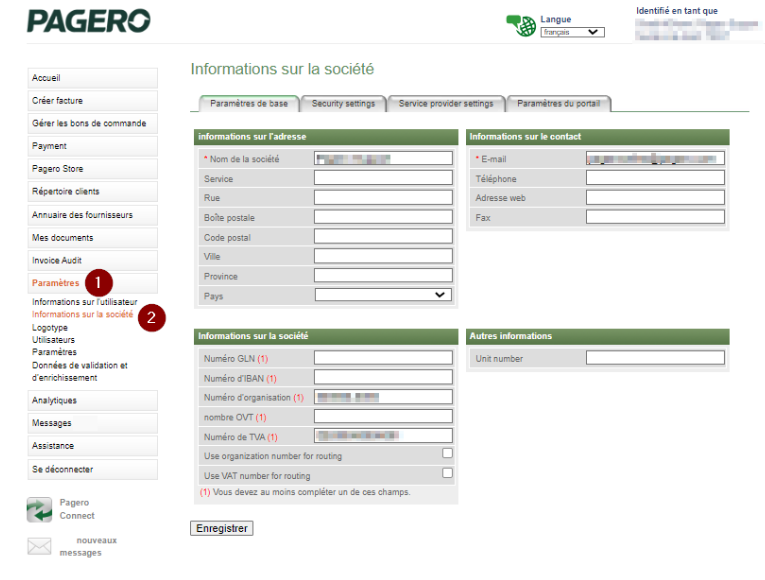This screenshot has width=765, height=580.
Task: Enable 'Use organization number for routing' checkbox
Action: 447,454
